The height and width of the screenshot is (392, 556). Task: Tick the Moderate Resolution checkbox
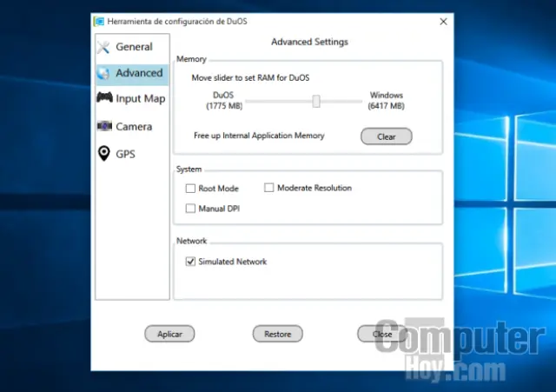pos(269,188)
